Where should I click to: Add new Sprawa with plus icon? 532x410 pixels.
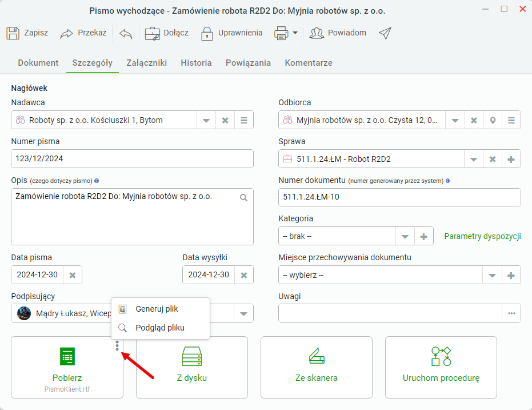(511, 159)
